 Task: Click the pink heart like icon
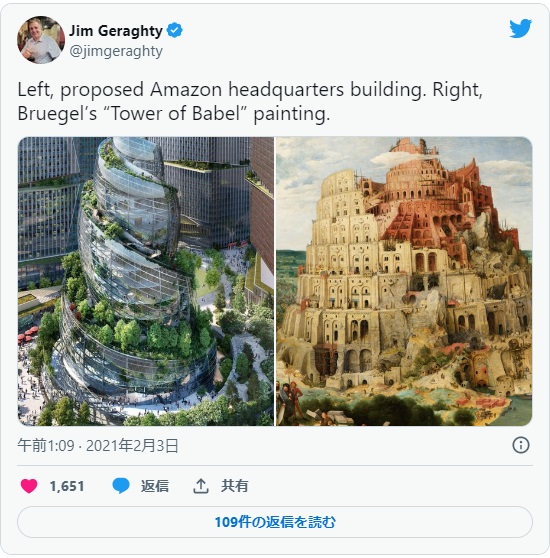[x=29, y=486]
